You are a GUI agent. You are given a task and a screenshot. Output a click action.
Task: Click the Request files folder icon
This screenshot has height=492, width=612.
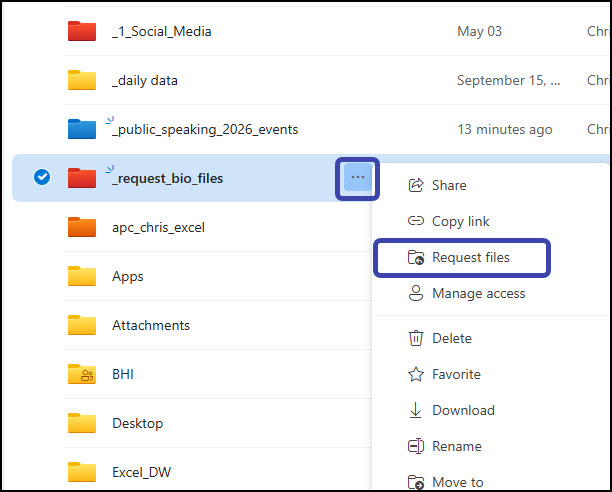click(x=416, y=258)
